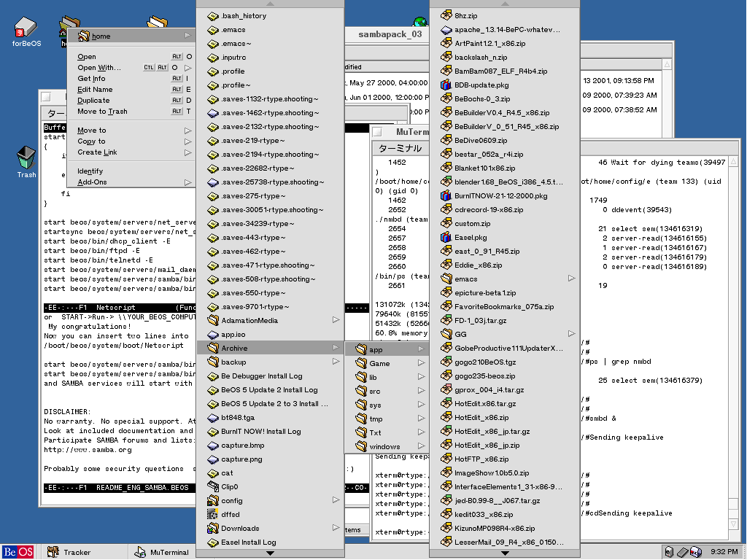Select kedit033_x86.zip in the app list
Screen dimensions: 747x560
point(505,514)
